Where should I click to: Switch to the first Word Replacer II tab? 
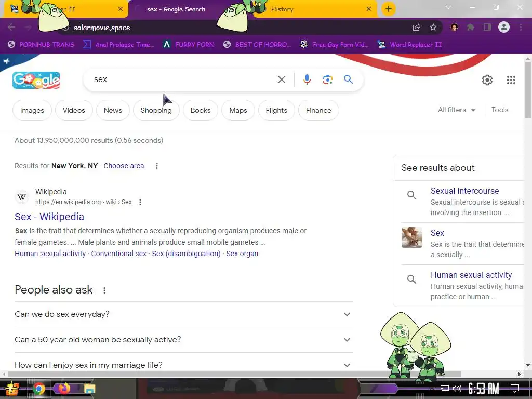(66, 9)
